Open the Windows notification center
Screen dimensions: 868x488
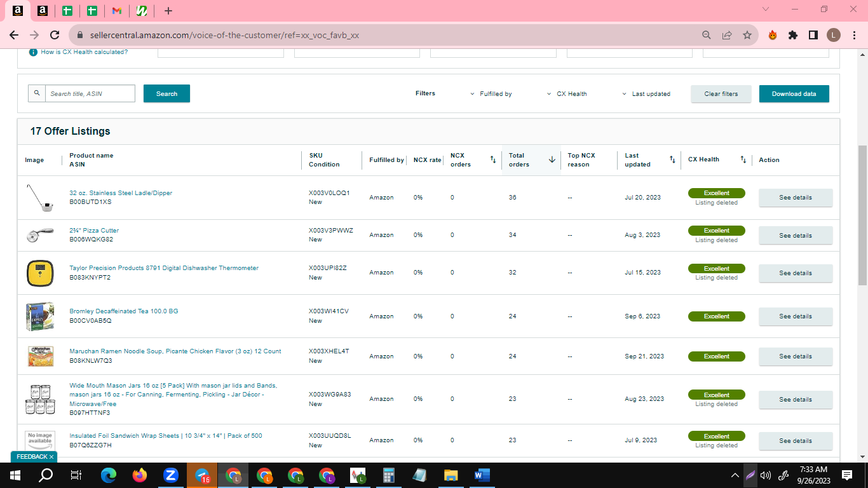click(x=847, y=475)
